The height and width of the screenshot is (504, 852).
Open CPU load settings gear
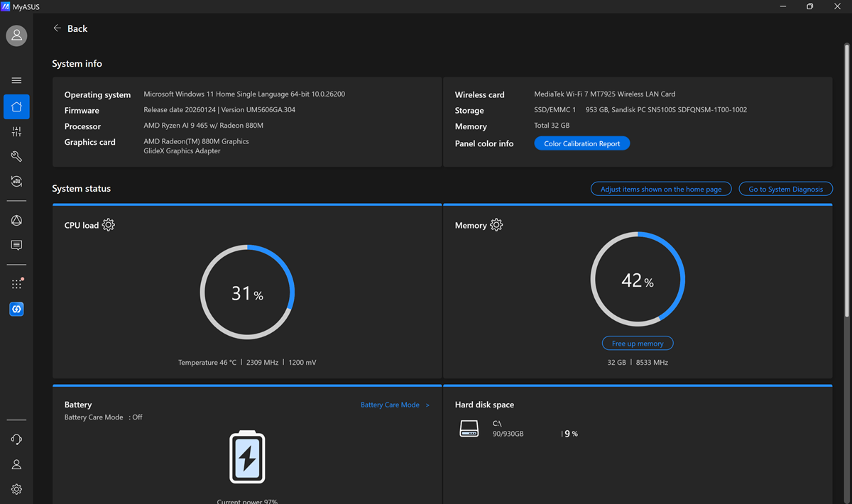pyautogui.click(x=109, y=225)
